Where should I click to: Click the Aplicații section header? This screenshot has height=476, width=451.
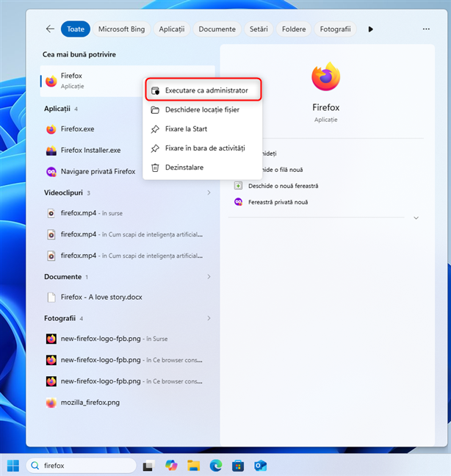click(57, 109)
